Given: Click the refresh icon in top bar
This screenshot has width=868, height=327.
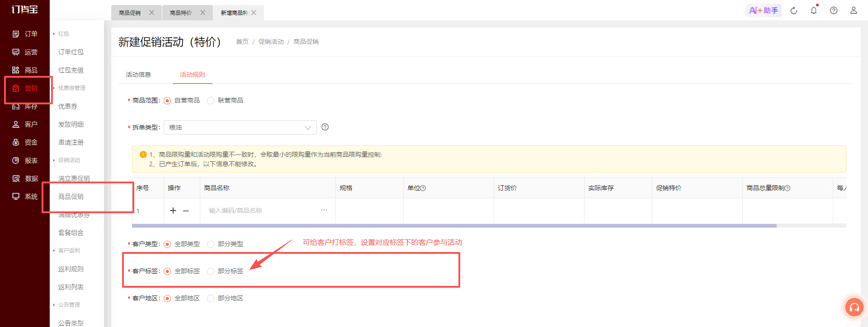Looking at the screenshot, I should click(x=794, y=10).
